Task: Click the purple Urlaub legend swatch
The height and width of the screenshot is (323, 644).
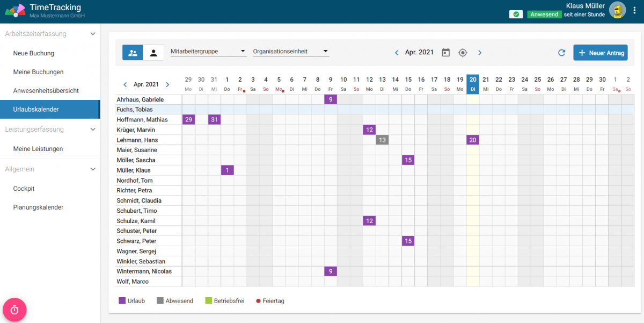Action: (121, 300)
